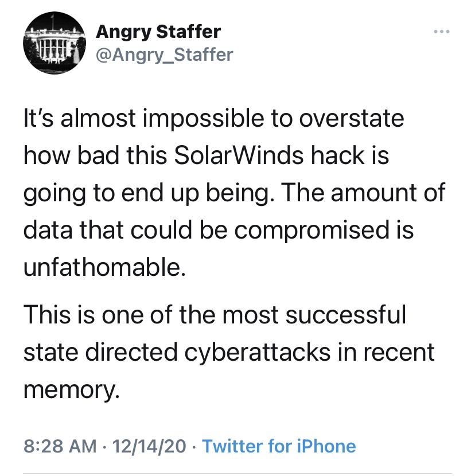This screenshot has width=475, height=476.
Task: Open the Twitter for iPhone source link
Action: coord(279,446)
